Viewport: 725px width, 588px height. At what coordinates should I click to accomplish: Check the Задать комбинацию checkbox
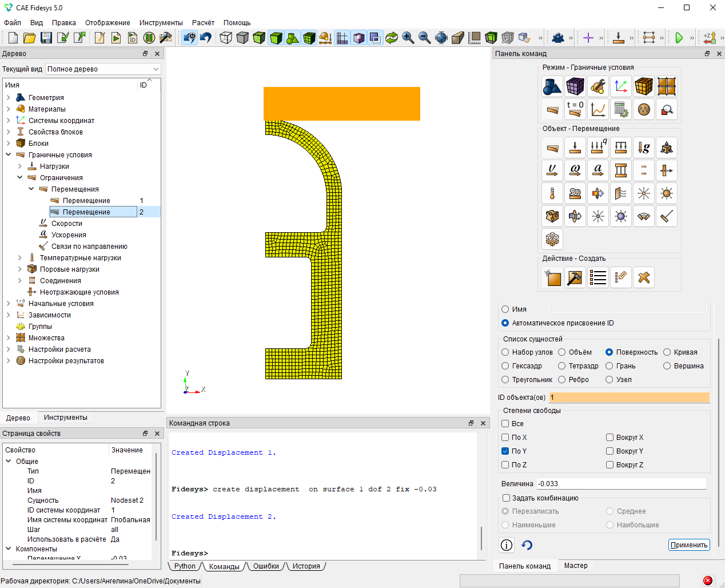click(506, 498)
